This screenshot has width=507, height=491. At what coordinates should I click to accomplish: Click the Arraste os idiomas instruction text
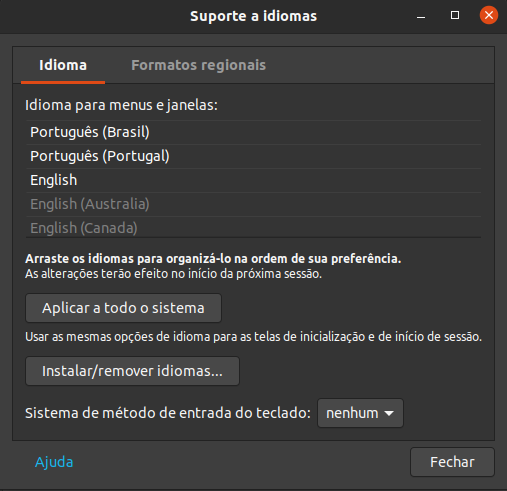[x=213, y=259]
